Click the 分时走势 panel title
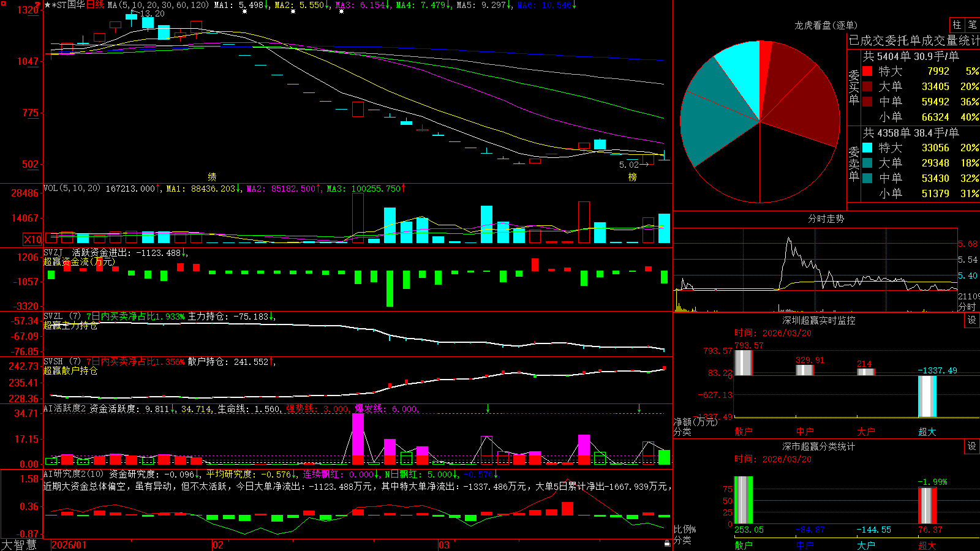 pyautogui.click(x=826, y=219)
